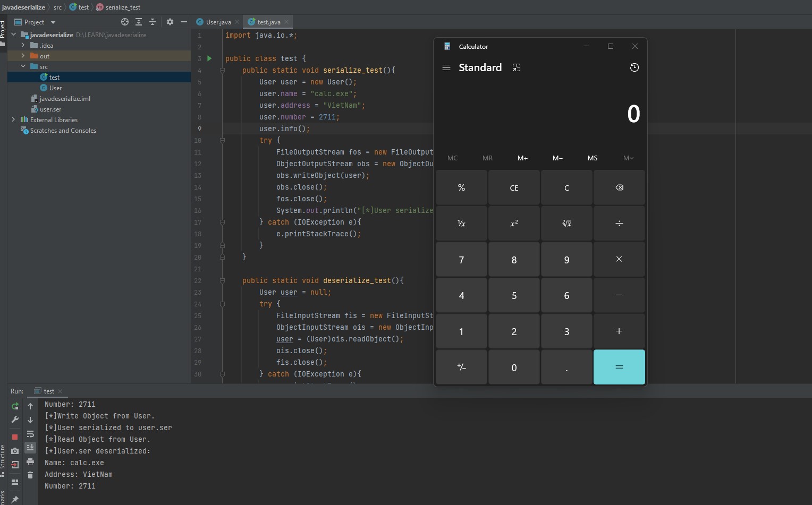Viewport: 812px width, 505px height.
Task: Open the Calculator navigation menu
Action: pyautogui.click(x=446, y=67)
